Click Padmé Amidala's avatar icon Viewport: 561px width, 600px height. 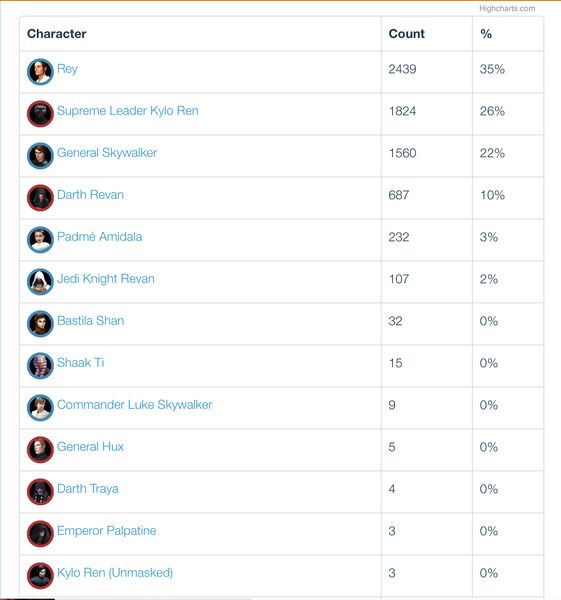pyautogui.click(x=40, y=240)
